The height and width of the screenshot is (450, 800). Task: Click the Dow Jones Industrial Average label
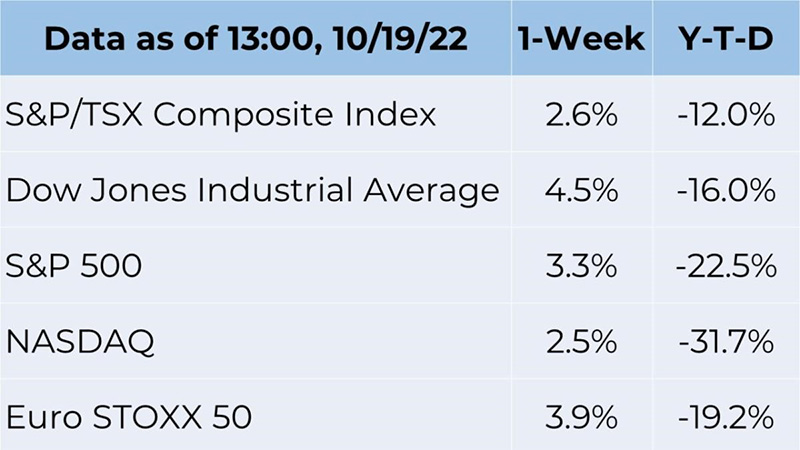tap(253, 190)
